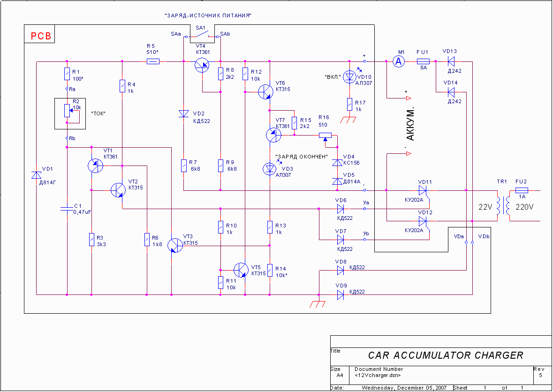This screenshot has height=392, width=553.
Task: Click the "ВКЛ." label
Action: coord(333,77)
